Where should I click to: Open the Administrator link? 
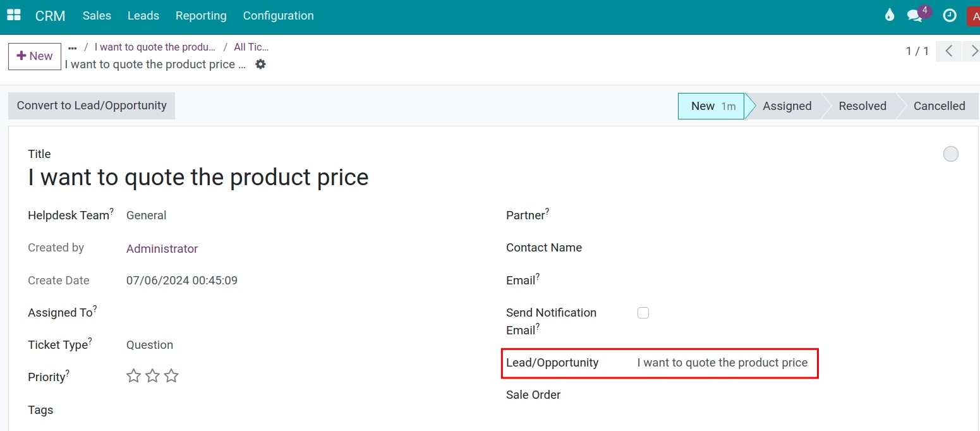pyautogui.click(x=162, y=248)
